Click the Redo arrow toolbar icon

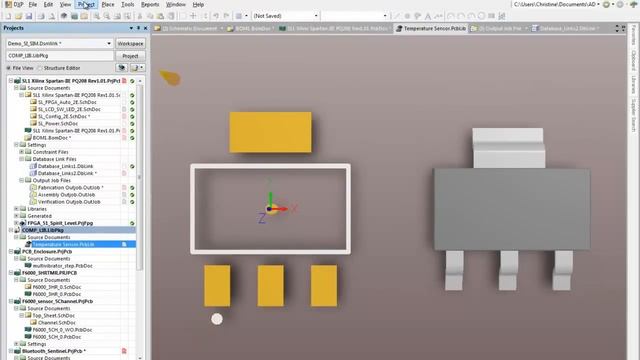[226, 16]
